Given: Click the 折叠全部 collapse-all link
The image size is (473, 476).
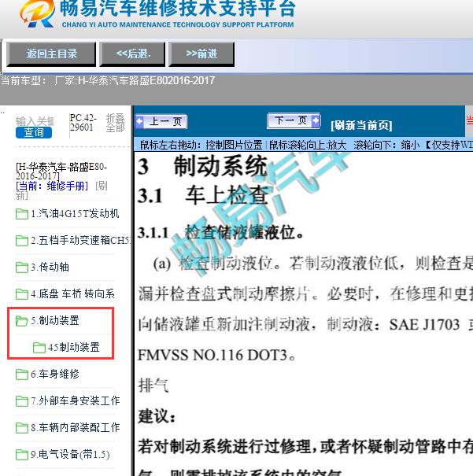Looking at the screenshot, I should click(x=116, y=123).
